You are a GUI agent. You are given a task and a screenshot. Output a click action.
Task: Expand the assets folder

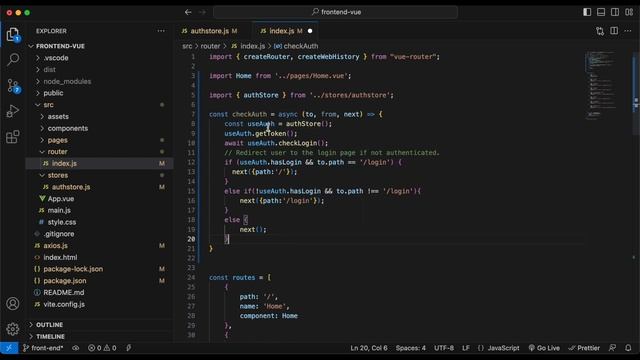pyautogui.click(x=58, y=117)
